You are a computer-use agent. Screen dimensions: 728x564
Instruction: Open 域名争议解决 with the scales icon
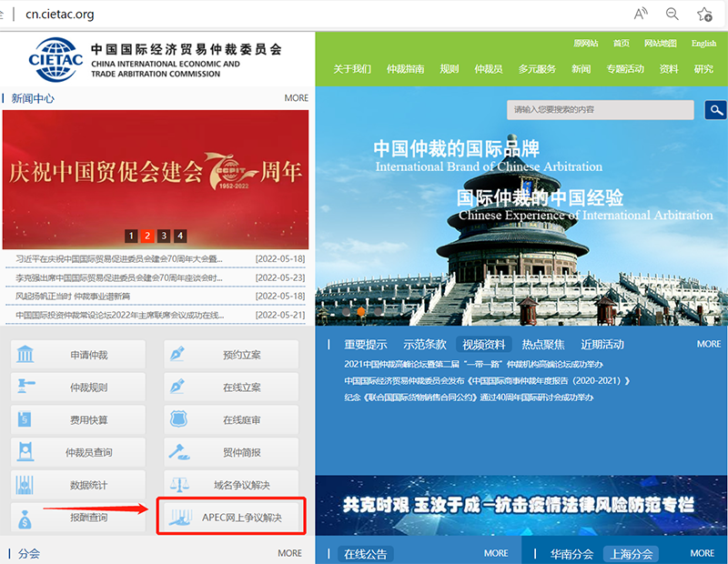coord(231,484)
